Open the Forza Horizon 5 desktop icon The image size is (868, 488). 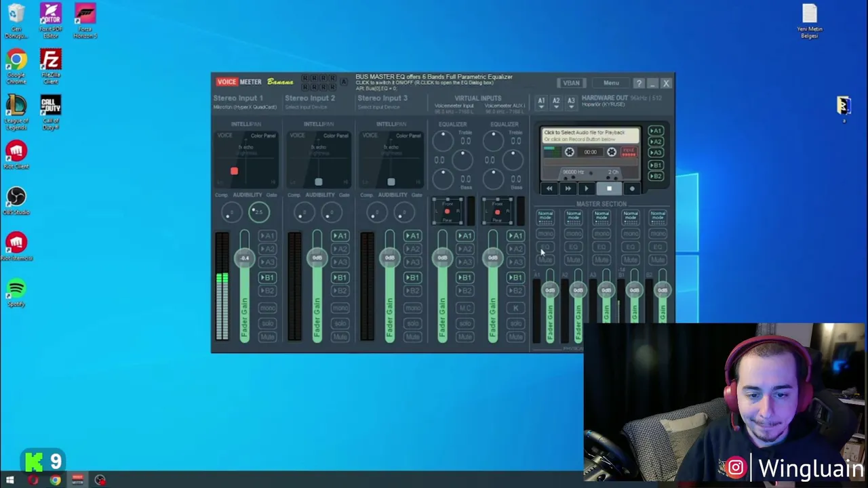[x=85, y=21]
